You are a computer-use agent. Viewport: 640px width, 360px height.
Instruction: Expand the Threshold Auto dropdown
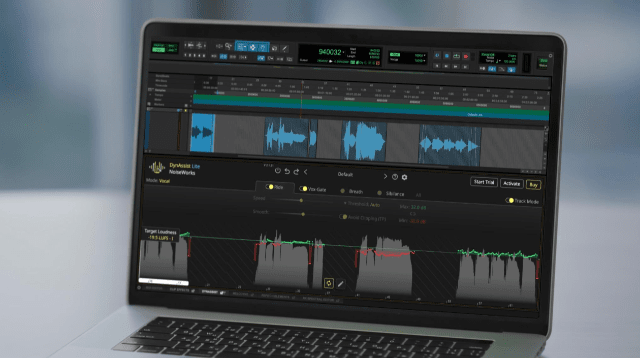[362, 204]
